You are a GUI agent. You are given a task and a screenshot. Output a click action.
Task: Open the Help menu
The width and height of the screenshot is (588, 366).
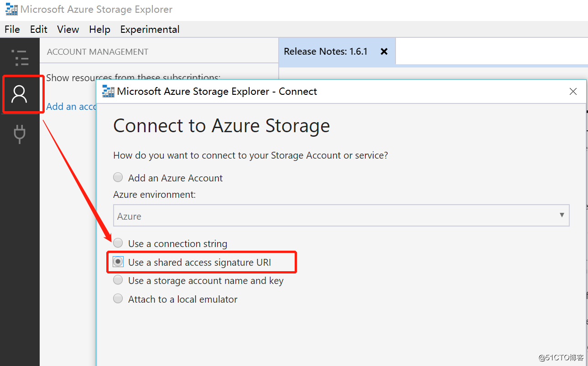click(99, 29)
